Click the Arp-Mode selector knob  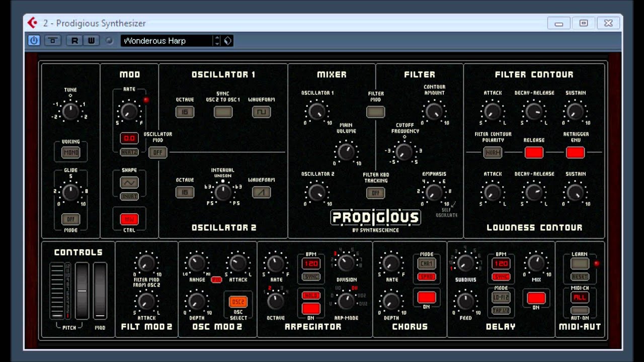pyautogui.click(x=346, y=301)
